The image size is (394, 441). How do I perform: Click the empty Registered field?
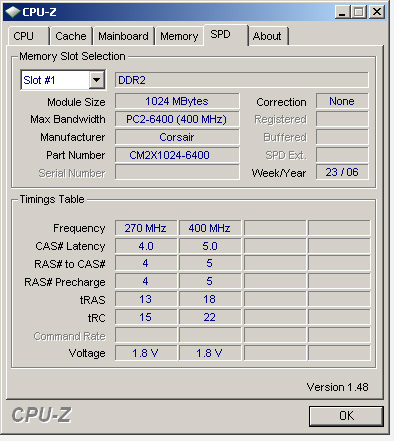342,119
